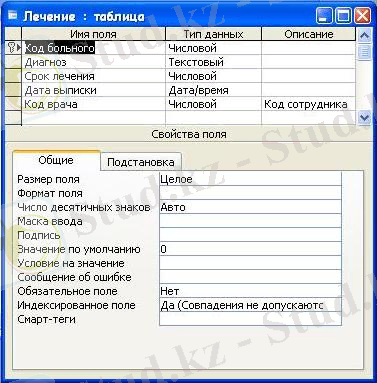This screenshot has width=377, height=383.
Task: Click the Имя поля column header
Action: (93, 34)
